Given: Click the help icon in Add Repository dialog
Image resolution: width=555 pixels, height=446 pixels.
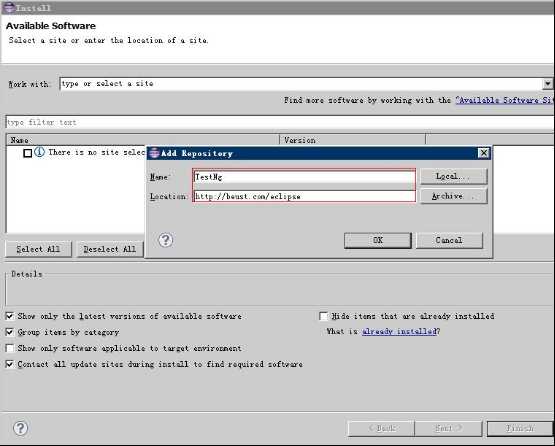Looking at the screenshot, I should pos(165,240).
